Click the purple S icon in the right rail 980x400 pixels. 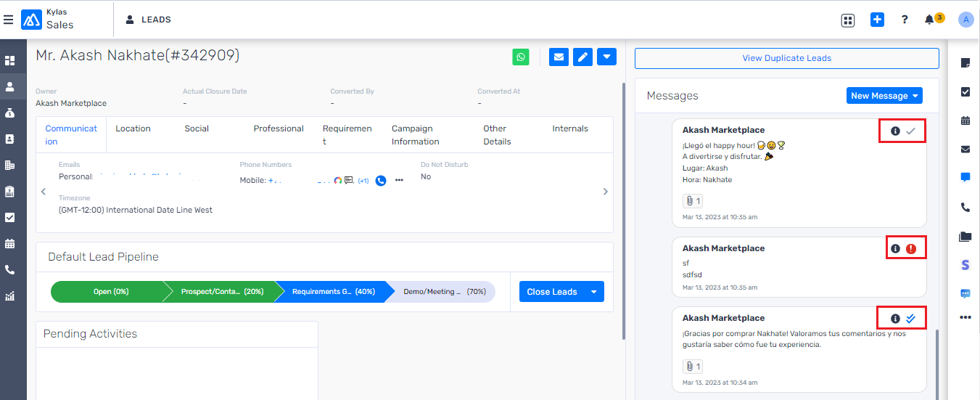tap(965, 265)
